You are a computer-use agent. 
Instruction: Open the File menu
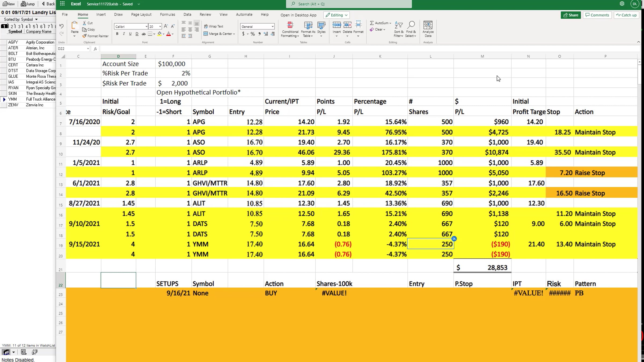point(65,14)
